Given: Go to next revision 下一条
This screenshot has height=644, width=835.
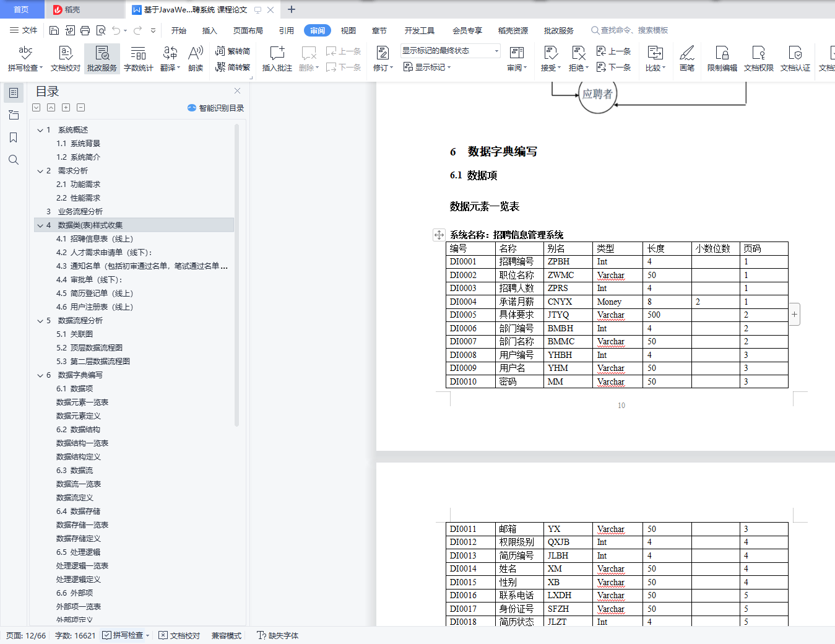Looking at the screenshot, I should 613,67.
